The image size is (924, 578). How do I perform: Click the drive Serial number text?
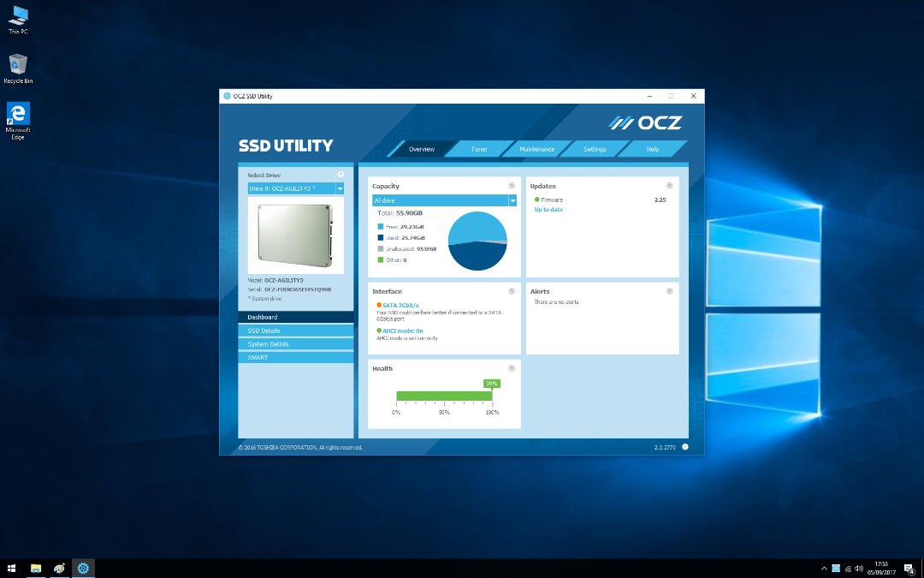point(289,289)
